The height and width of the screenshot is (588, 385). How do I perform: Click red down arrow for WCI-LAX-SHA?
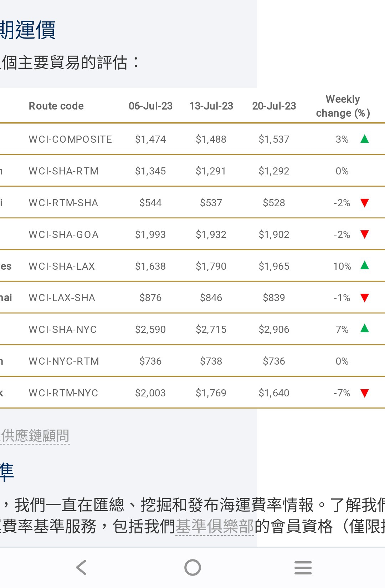tap(364, 298)
